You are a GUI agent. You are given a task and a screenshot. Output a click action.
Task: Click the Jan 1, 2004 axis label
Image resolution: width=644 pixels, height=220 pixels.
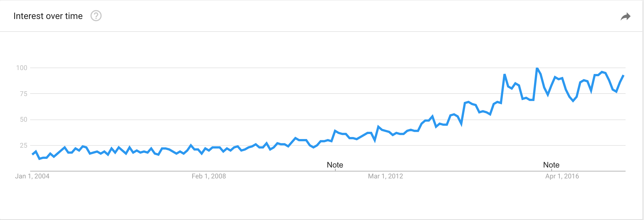pyautogui.click(x=32, y=176)
